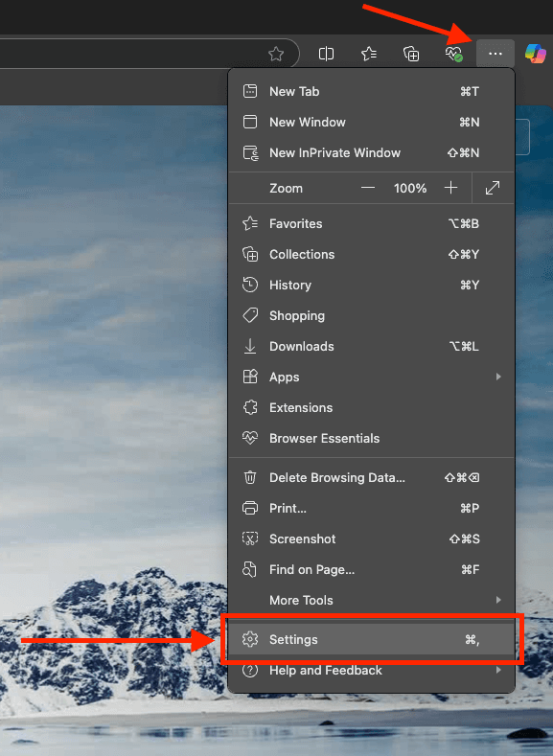Click the Favorites star icon in menu

coord(250,223)
